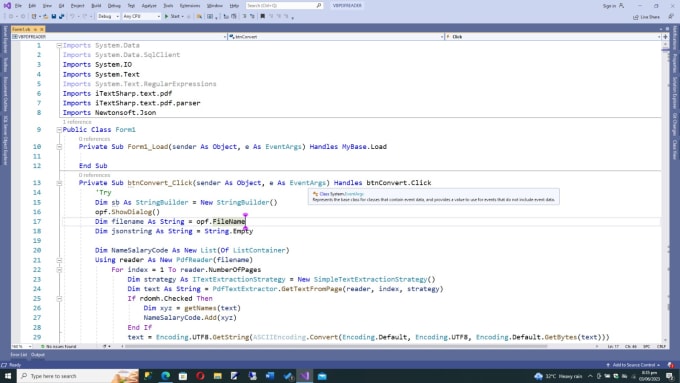Open Opera browser from the taskbar
680x383 pixels.
(x=200, y=376)
